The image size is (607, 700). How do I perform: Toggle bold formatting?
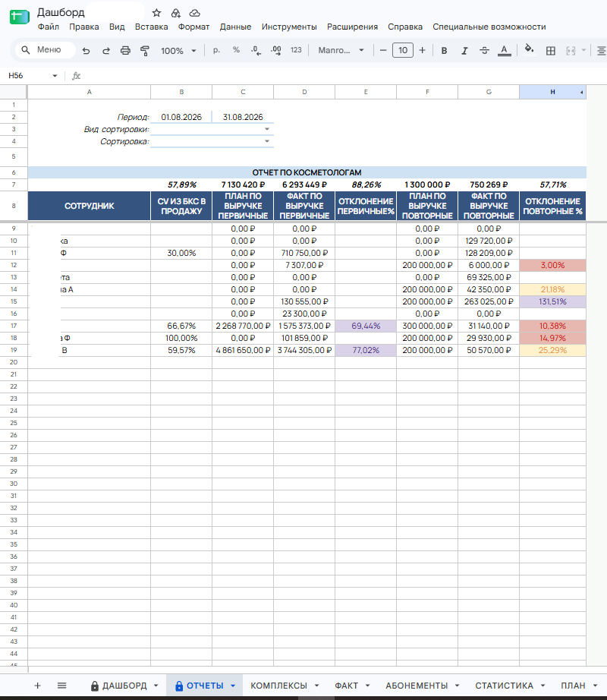coord(444,50)
